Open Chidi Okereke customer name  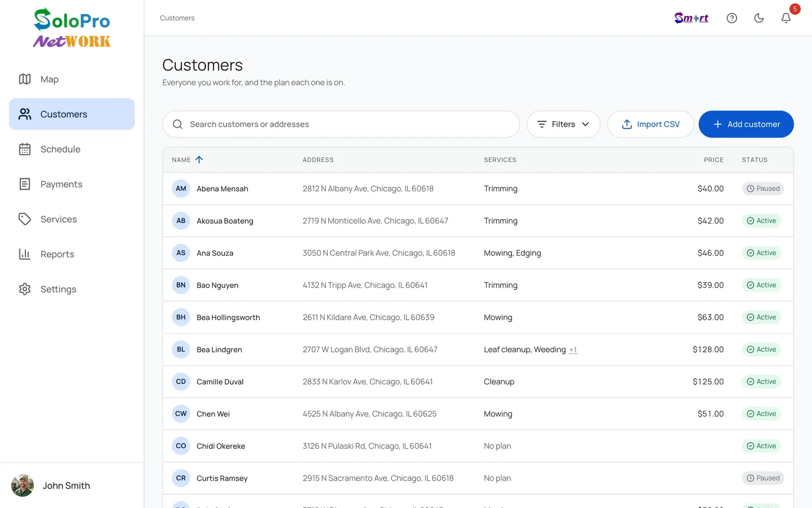click(x=221, y=446)
